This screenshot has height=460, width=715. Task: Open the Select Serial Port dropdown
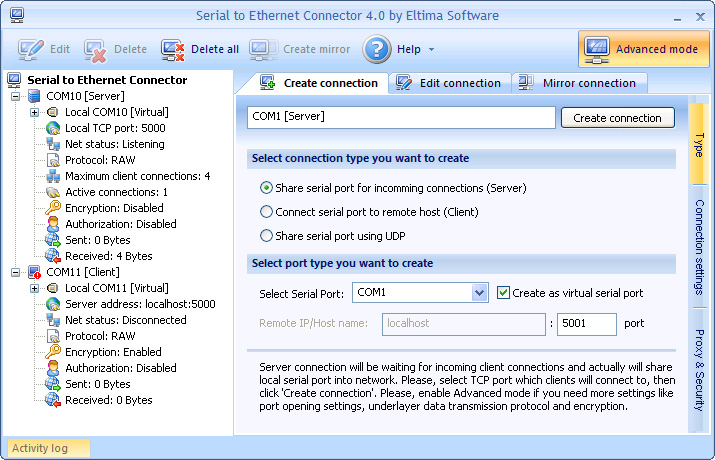click(479, 293)
